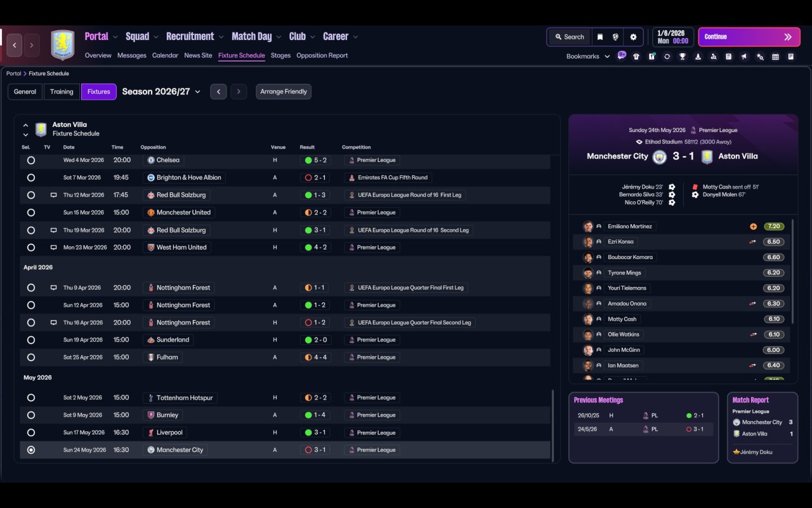
Task: Open the Season 2026/27 dropdown
Action: click(161, 91)
